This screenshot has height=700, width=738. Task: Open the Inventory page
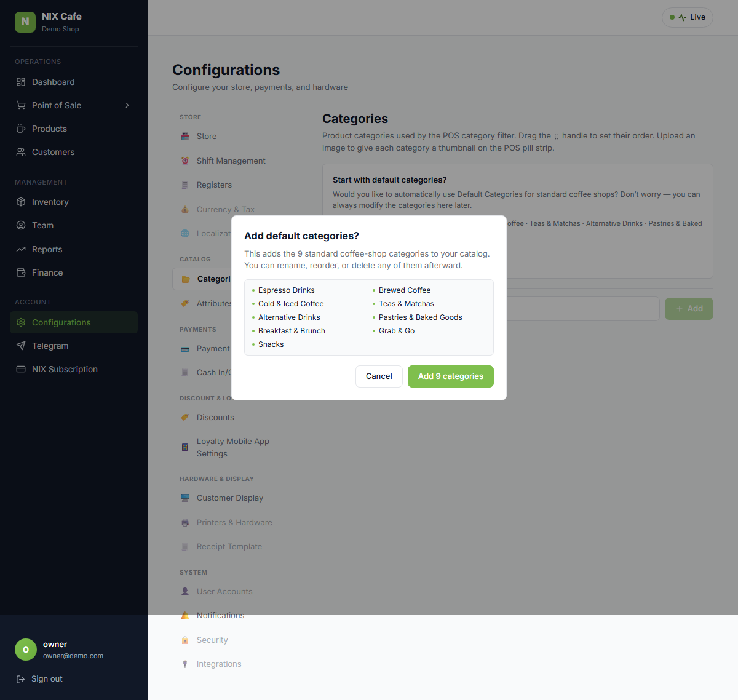coord(74,202)
